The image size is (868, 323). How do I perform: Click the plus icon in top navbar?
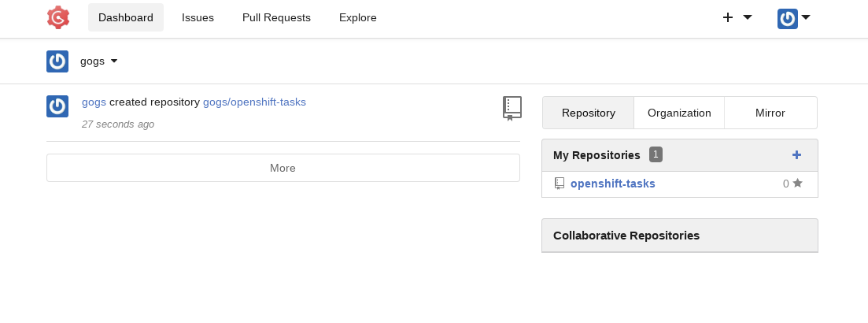(x=728, y=18)
